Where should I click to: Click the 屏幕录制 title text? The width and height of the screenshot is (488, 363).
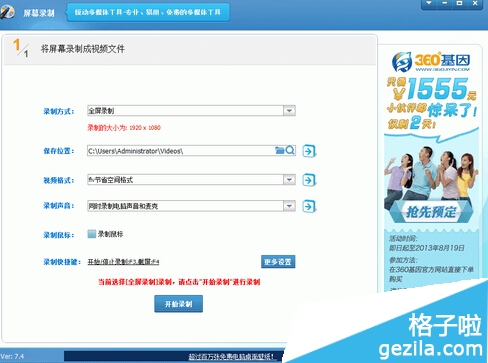point(39,13)
